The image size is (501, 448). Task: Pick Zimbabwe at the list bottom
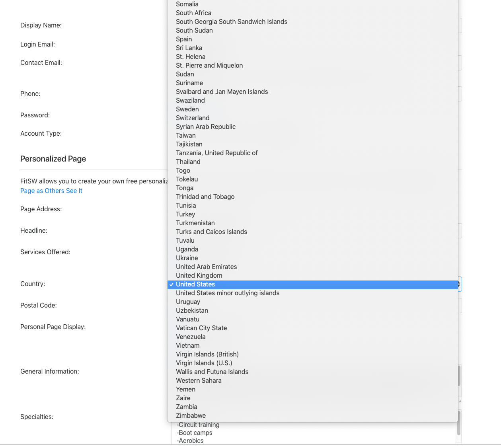(x=313, y=416)
